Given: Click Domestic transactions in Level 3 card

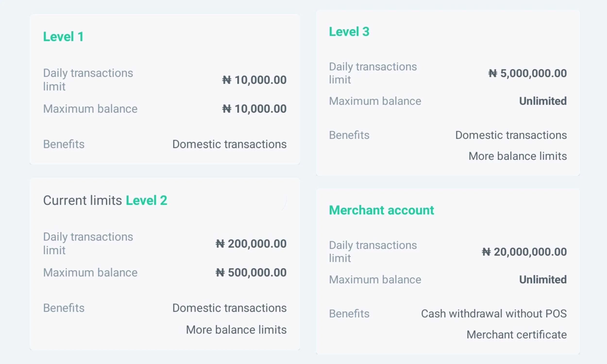Looking at the screenshot, I should pos(511,135).
